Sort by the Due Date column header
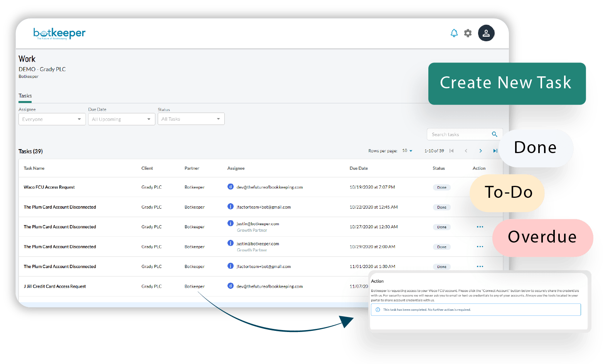 click(359, 168)
